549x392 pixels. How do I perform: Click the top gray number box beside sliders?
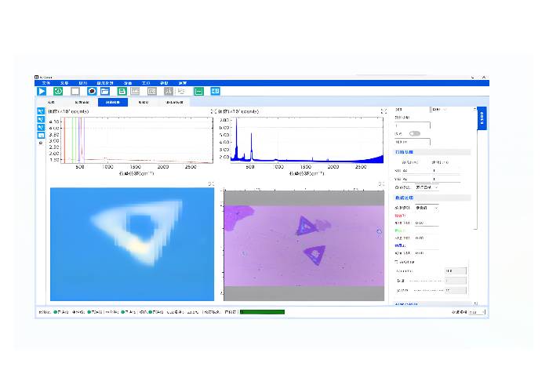pos(456,271)
